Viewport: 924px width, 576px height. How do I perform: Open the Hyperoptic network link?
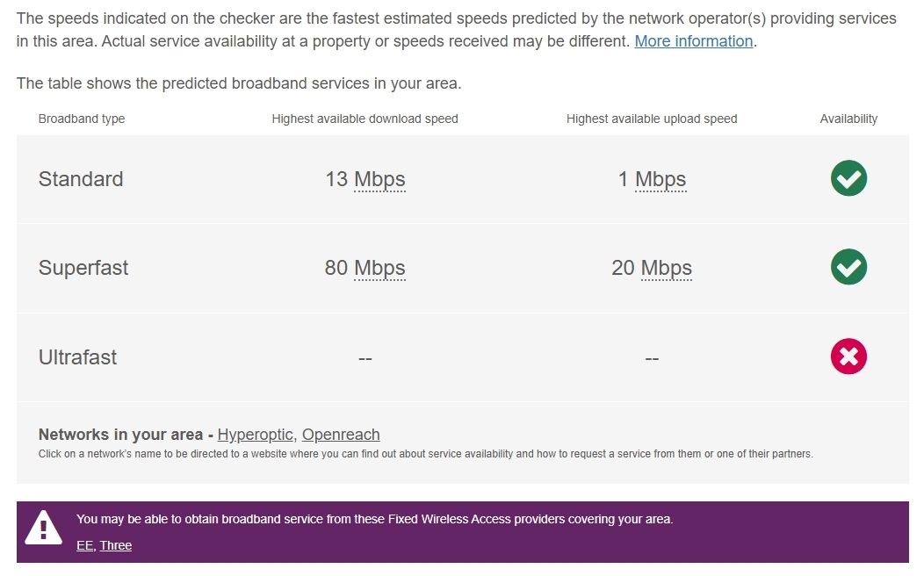(x=256, y=435)
